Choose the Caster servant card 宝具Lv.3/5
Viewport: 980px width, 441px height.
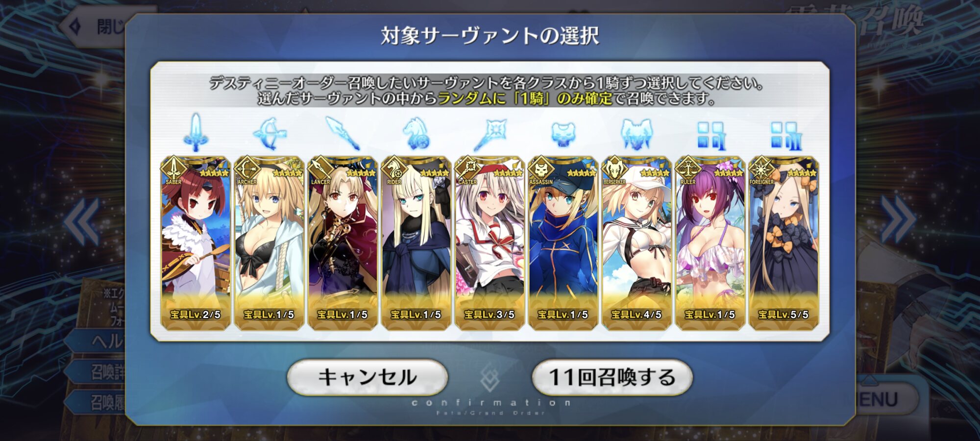point(490,243)
